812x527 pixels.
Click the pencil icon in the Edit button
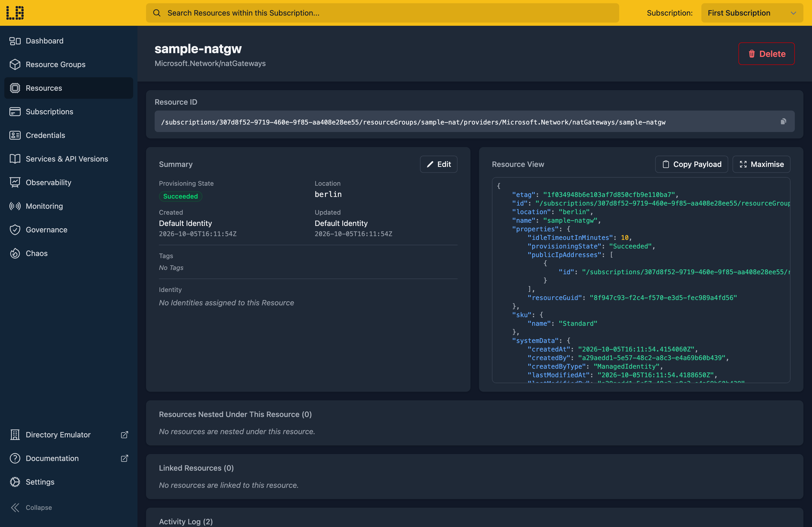point(430,164)
